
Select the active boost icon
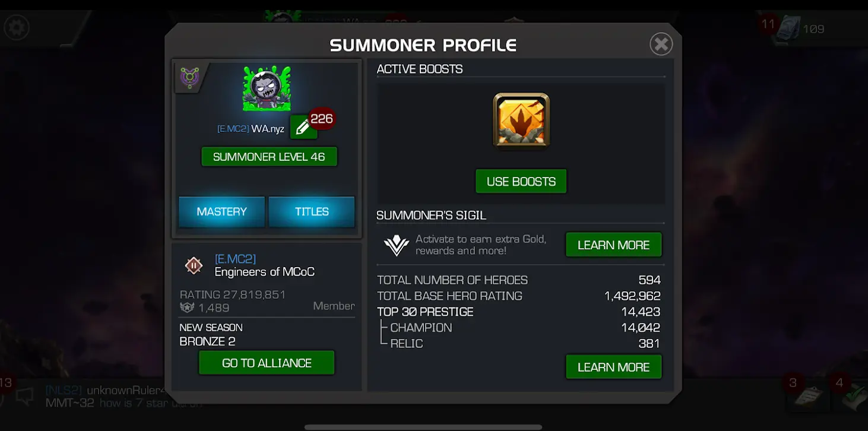pos(521,121)
